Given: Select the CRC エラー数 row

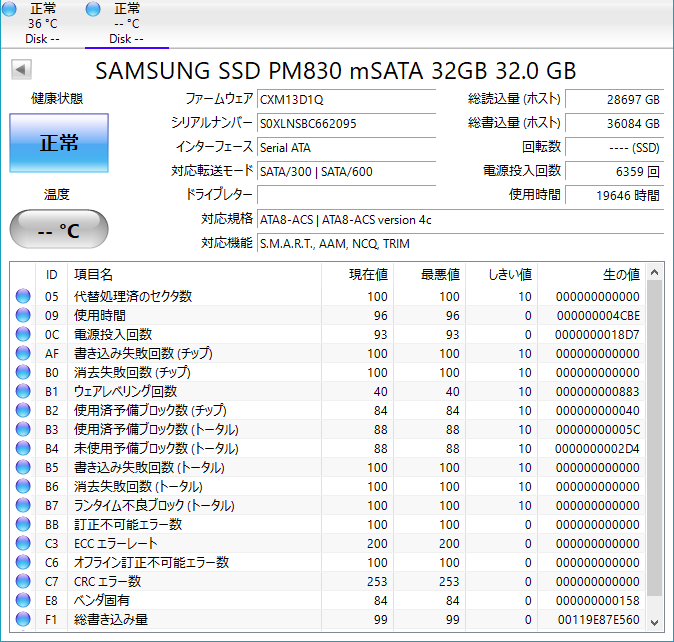Looking at the screenshot, I should pyautogui.click(x=328, y=581).
